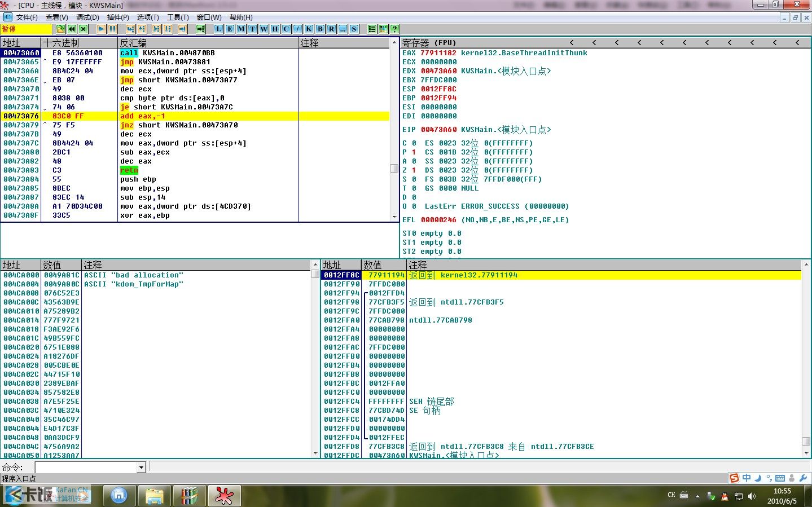Click the 数值 header in dump pane

tap(62, 265)
